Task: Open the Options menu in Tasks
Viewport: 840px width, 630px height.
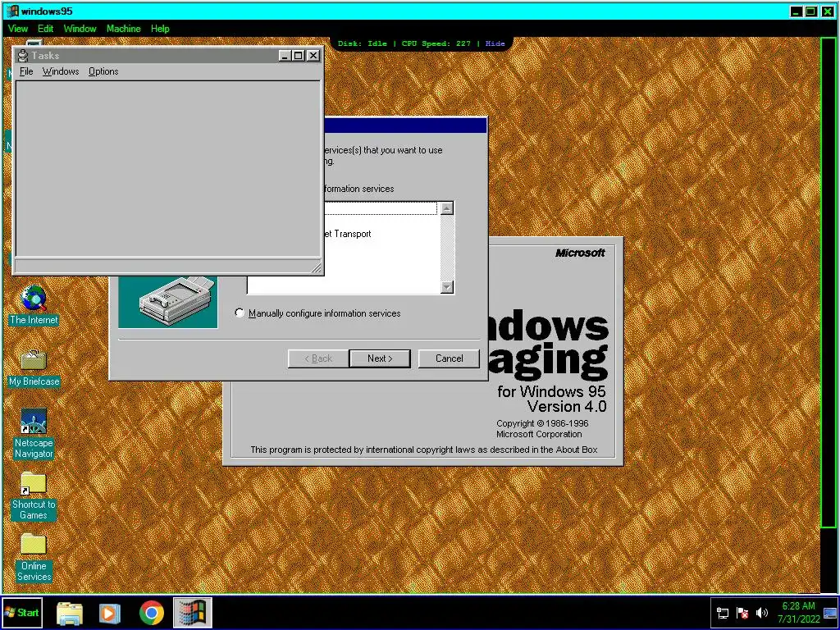Action: (x=103, y=71)
